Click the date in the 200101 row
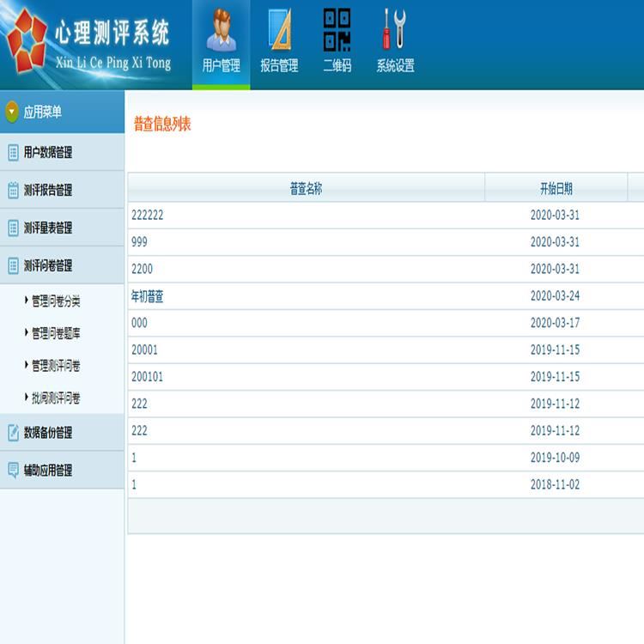The height and width of the screenshot is (644, 644). (x=555, y=377)
